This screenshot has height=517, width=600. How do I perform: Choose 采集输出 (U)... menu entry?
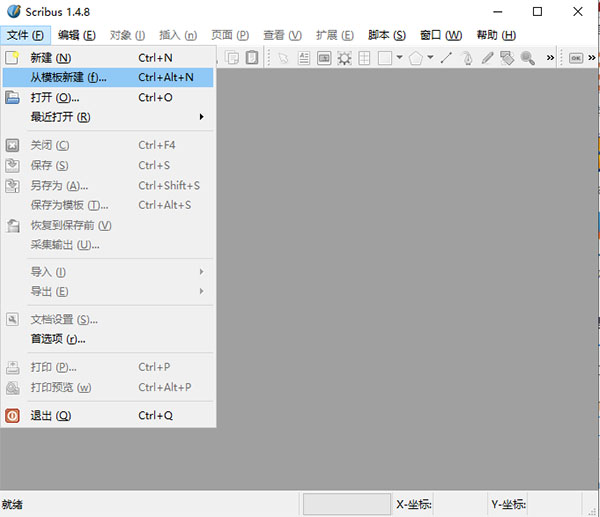[108, 245]
